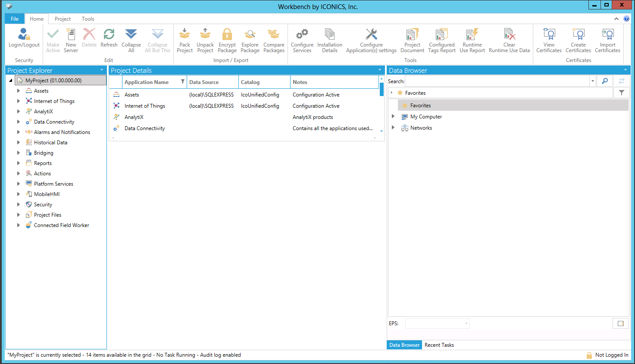635x364 pixels.
Task: Expand the Alarms and Notifications tree node
Action: (x=18, y=132)
